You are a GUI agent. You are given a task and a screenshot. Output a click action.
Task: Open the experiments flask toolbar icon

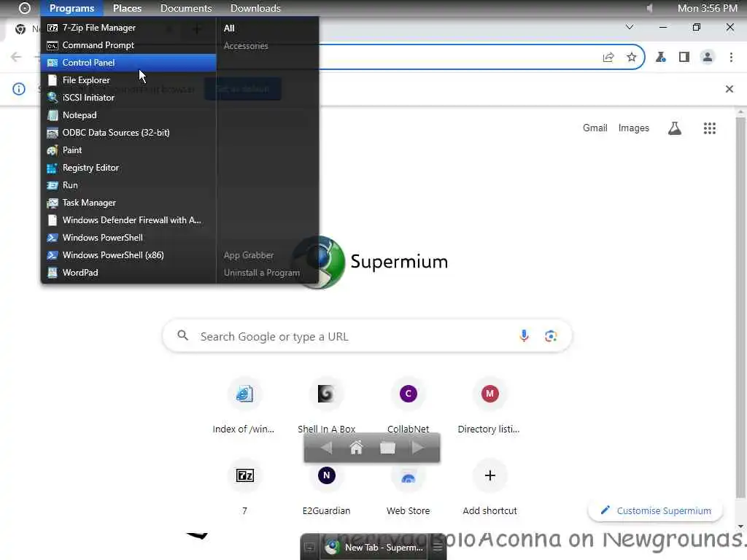pos(661,57)
